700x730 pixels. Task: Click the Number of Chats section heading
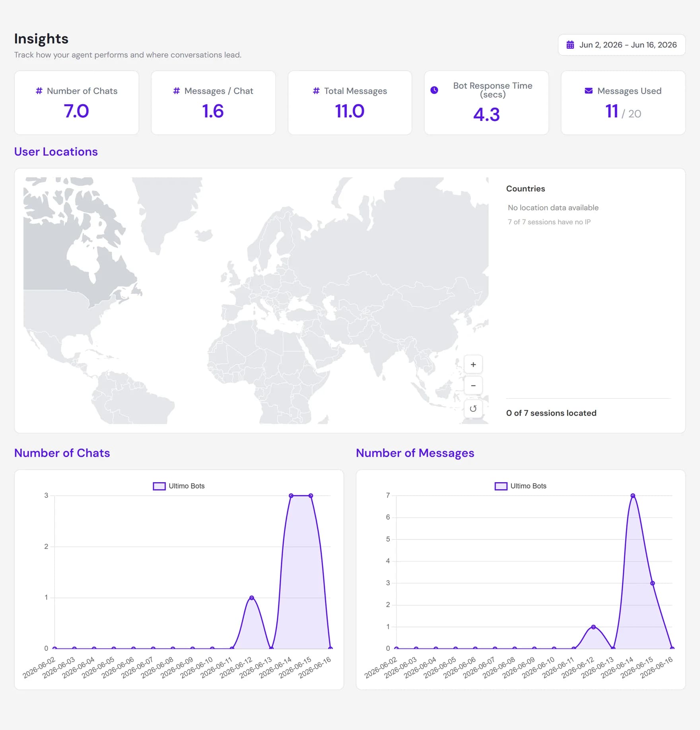click(62, 453)
